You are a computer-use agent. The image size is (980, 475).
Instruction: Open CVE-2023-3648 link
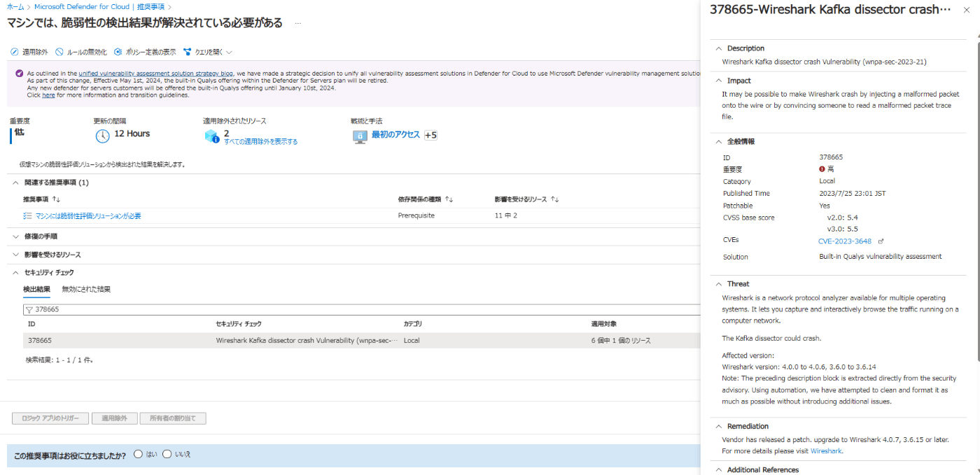[845, 241]
